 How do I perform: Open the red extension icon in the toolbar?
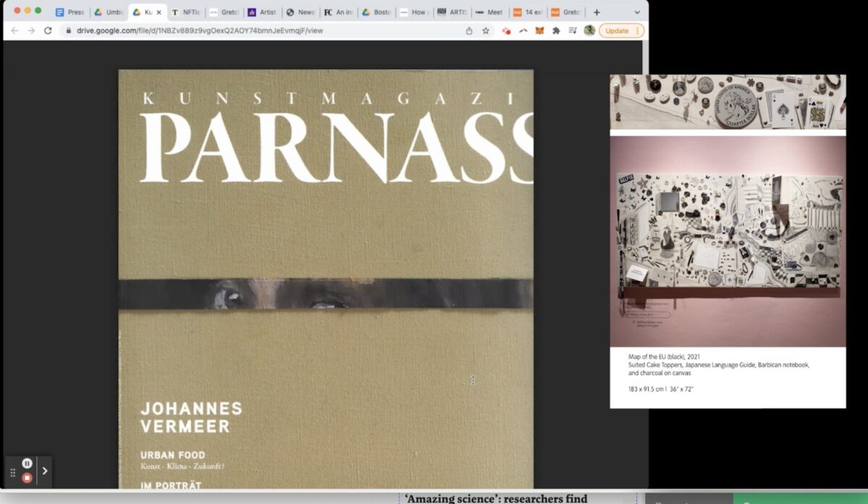pos(506,30)
